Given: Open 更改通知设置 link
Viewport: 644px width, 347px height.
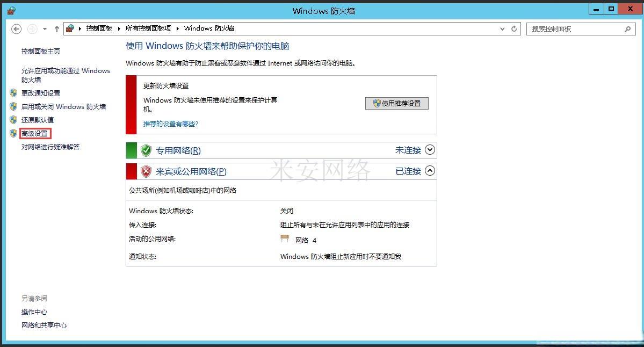Looking at the screenshot, I should (x=41, y=93).
